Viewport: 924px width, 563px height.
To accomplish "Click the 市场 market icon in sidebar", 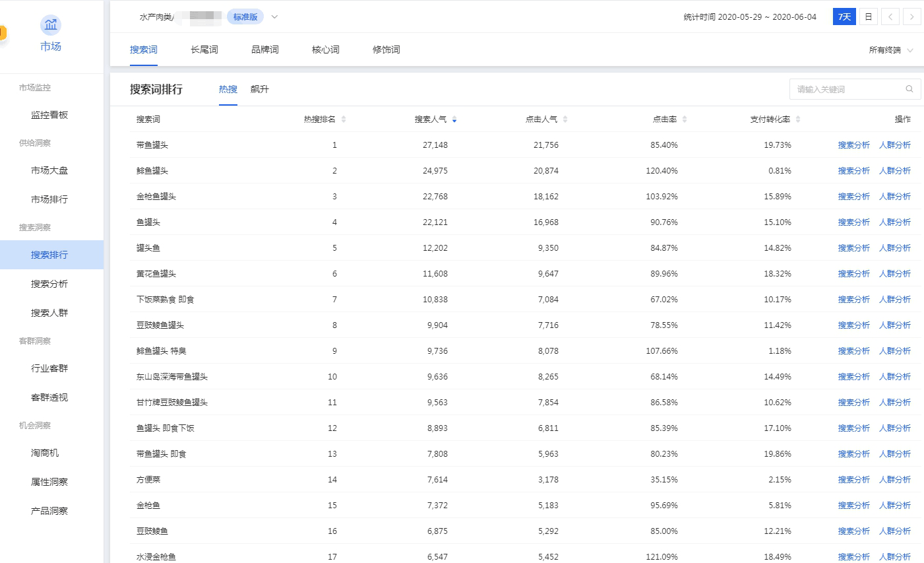I will pos(51,25).
